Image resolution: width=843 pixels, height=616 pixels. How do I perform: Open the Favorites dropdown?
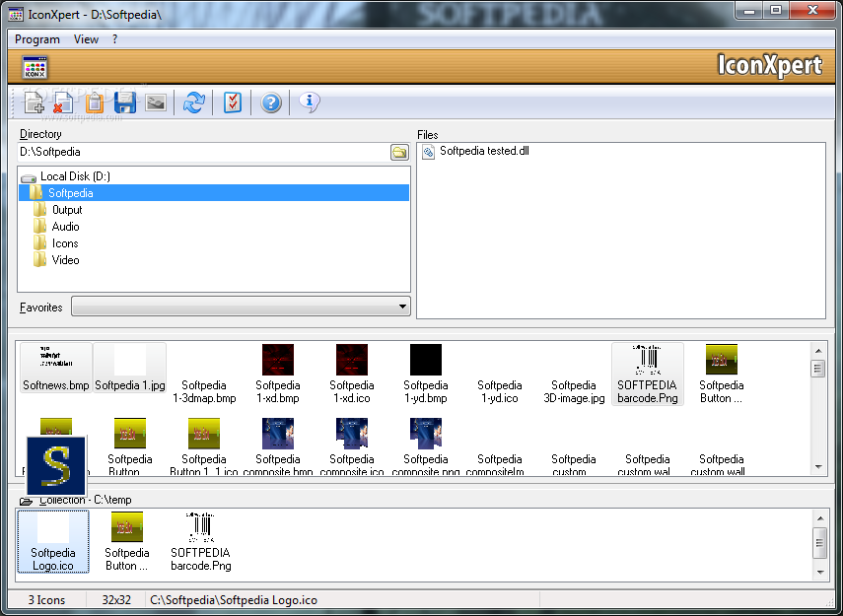241,307
